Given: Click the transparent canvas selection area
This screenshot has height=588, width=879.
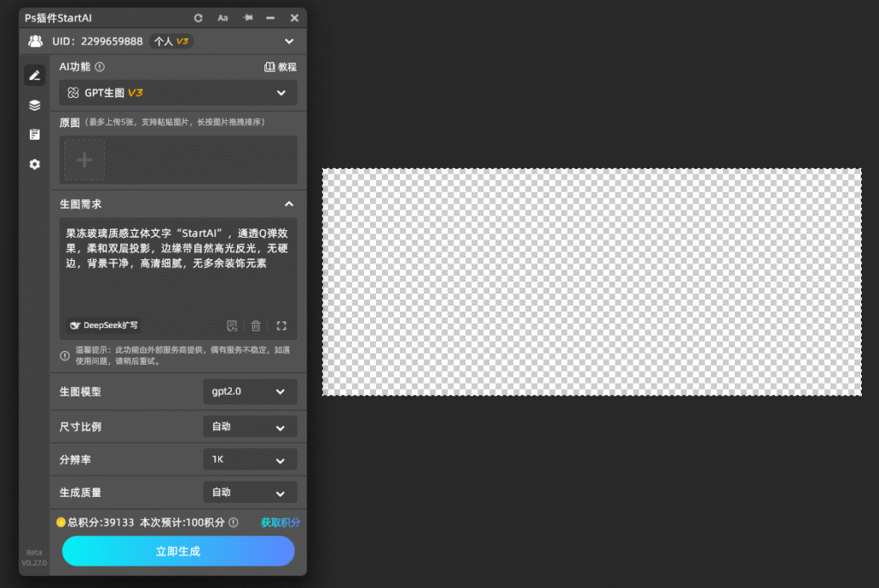Looking at the screenshot, I should (592, 282).
